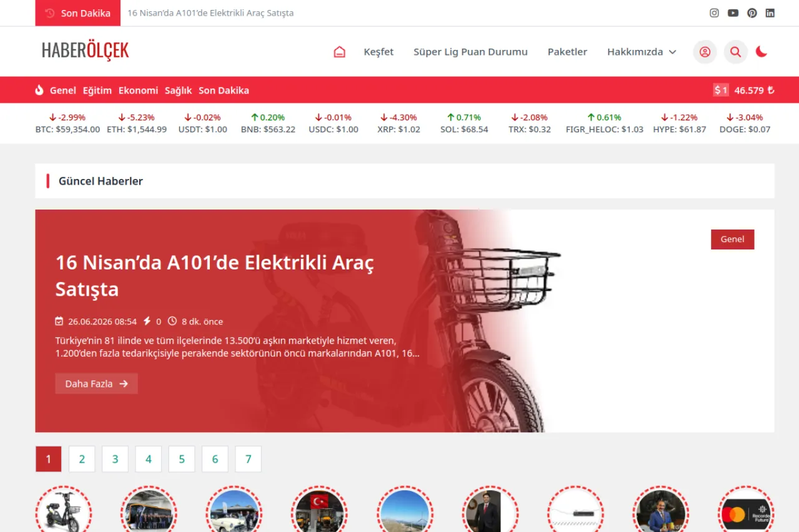Screen dimensions: 799x532
Task: Open the user account icon
Action: click(x=705, y=52)
